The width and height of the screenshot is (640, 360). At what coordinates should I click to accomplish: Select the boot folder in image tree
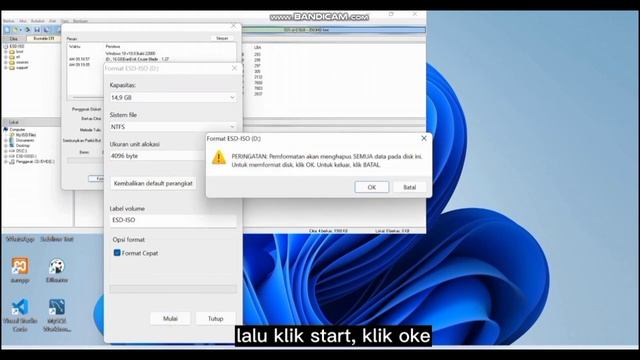tap(20, 51)
